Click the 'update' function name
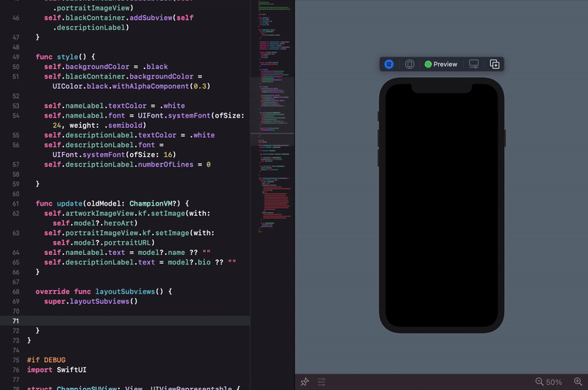 [x=69, y=203]
